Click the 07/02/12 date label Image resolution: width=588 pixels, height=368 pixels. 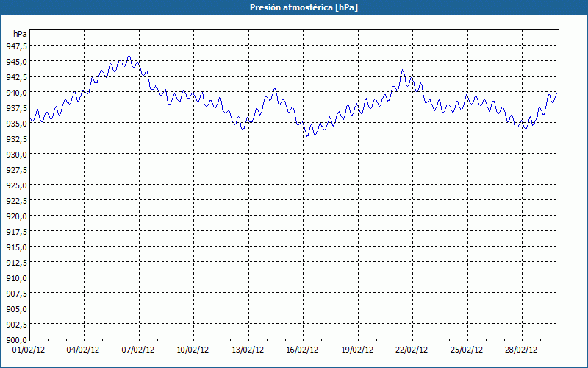(138, 350)
